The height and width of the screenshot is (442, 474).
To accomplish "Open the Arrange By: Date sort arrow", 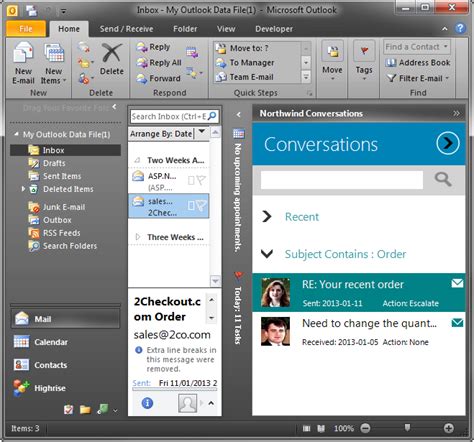I will point(202,132).
